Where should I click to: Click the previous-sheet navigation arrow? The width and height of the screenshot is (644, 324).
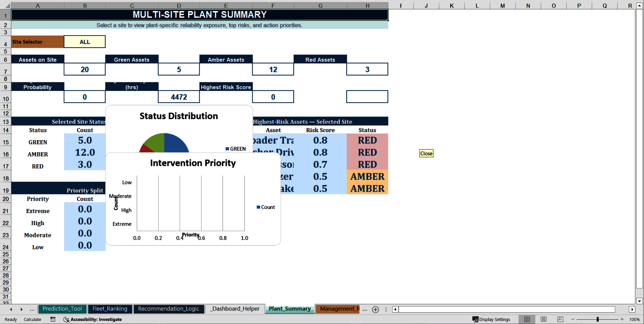[10, 309]
